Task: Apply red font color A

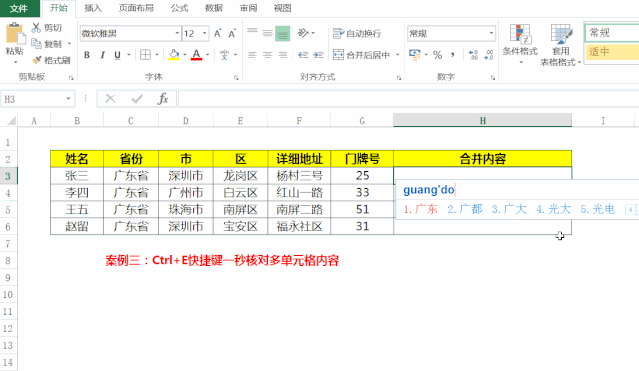Action: coord(196,55)
